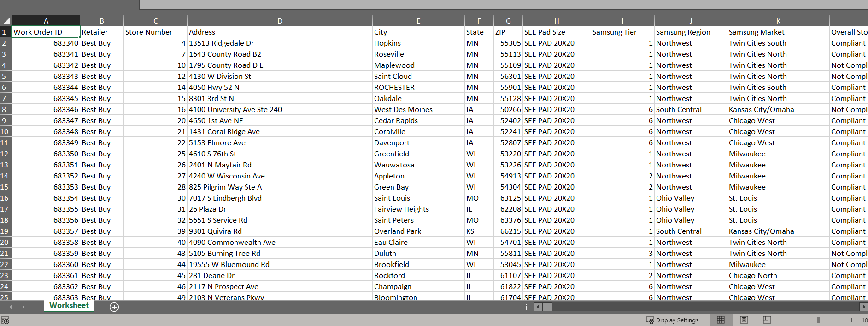
Task: Select column D header
Action: point(280,21)
